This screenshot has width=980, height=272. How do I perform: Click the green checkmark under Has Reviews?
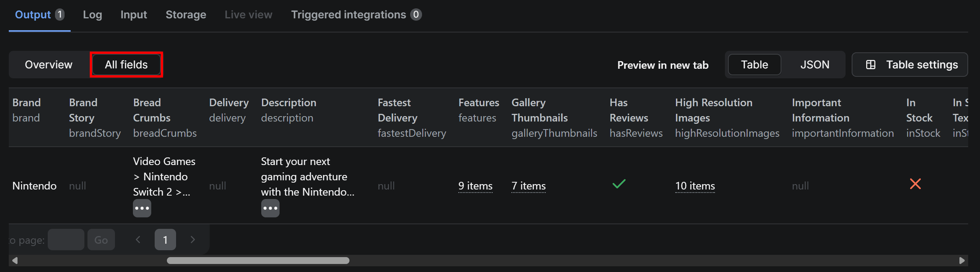pos(619,185)
